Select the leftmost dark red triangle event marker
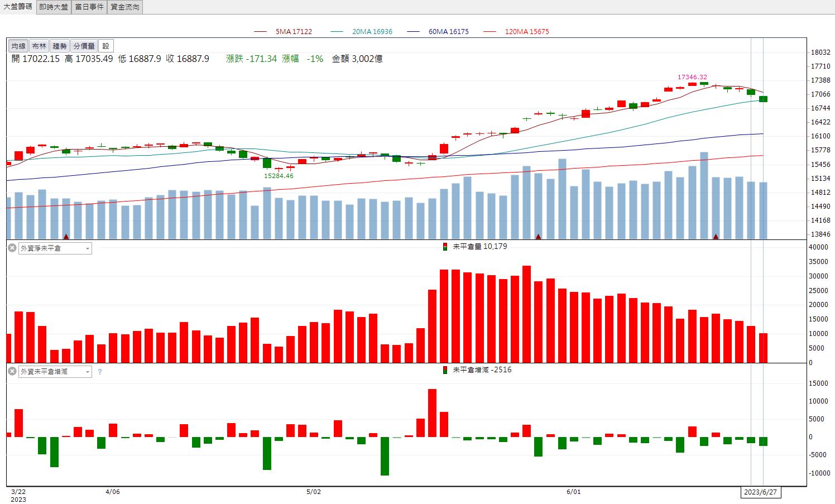The height and width of the screenshot is (504, 835). tap(66, 237)
